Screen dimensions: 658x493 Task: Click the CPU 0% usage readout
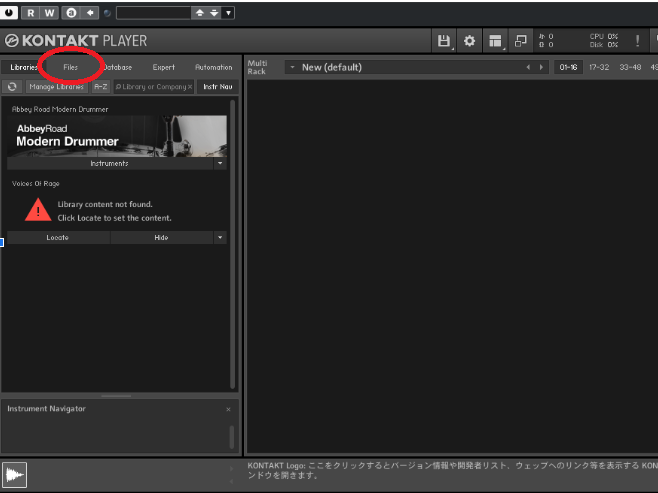tap(603, 37)
